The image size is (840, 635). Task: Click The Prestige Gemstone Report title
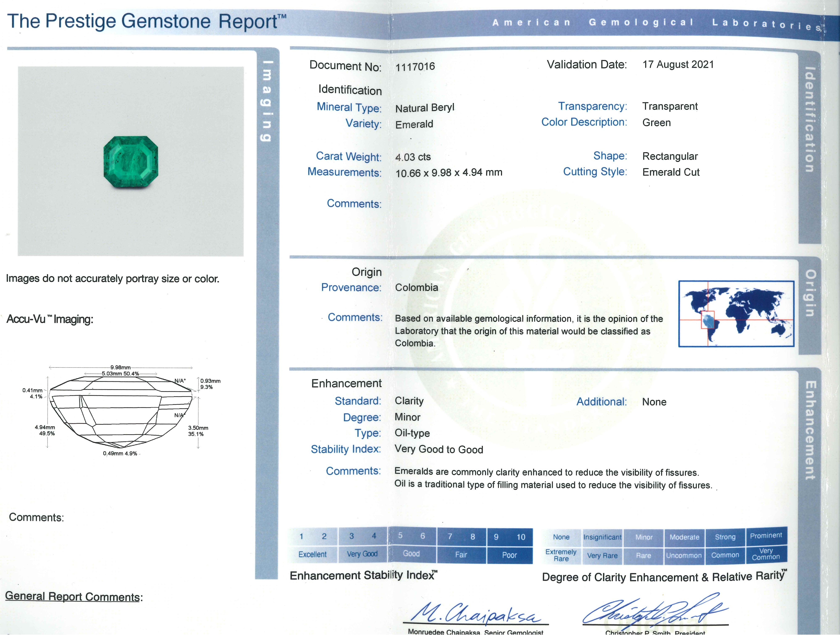(147, 21)
